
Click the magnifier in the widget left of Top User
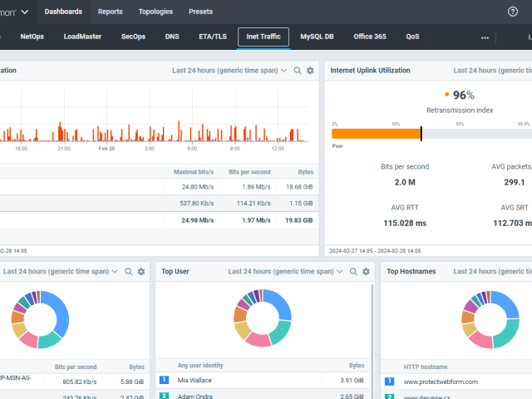pyautogui.click(x=129, y=271)
